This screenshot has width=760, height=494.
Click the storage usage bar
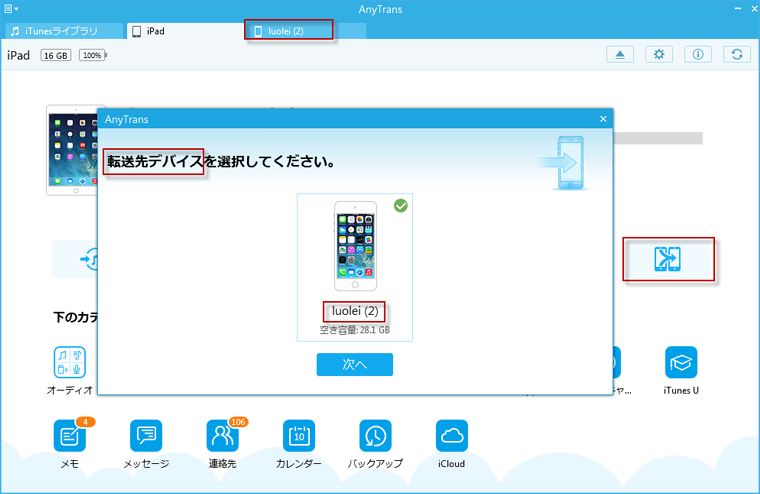pyautogui.click(x=658, y=138)
